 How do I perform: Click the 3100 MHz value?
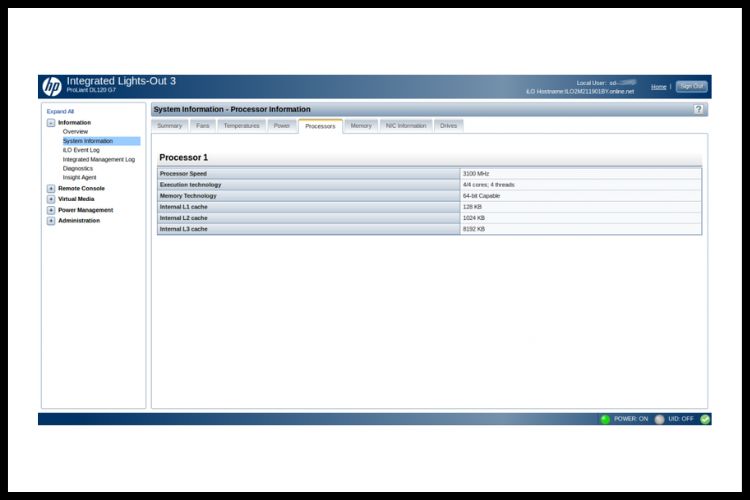[476, 174]
